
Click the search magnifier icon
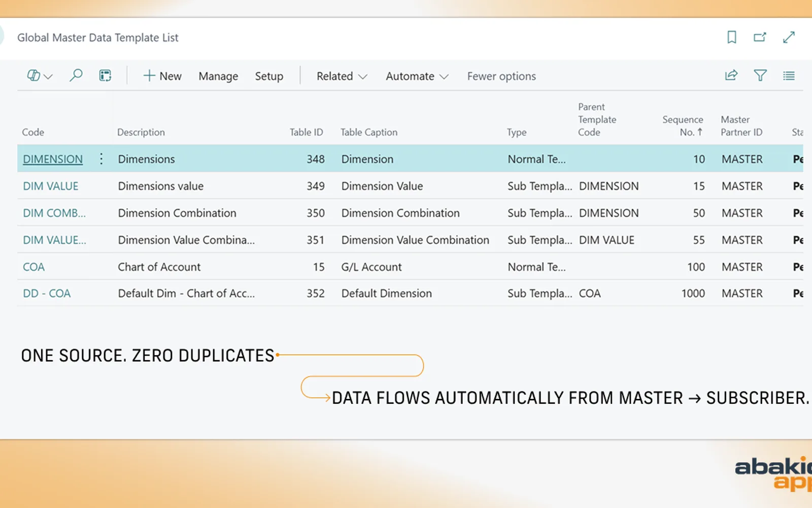[76, 76]
